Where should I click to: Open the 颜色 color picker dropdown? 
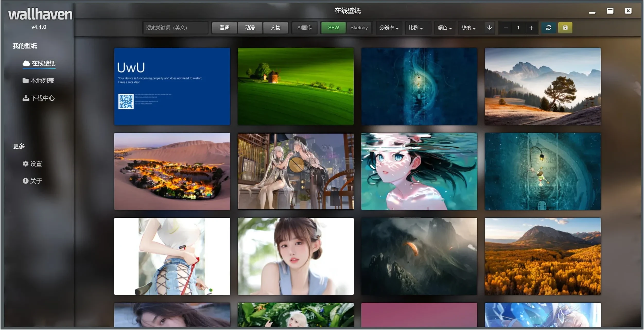444,28
